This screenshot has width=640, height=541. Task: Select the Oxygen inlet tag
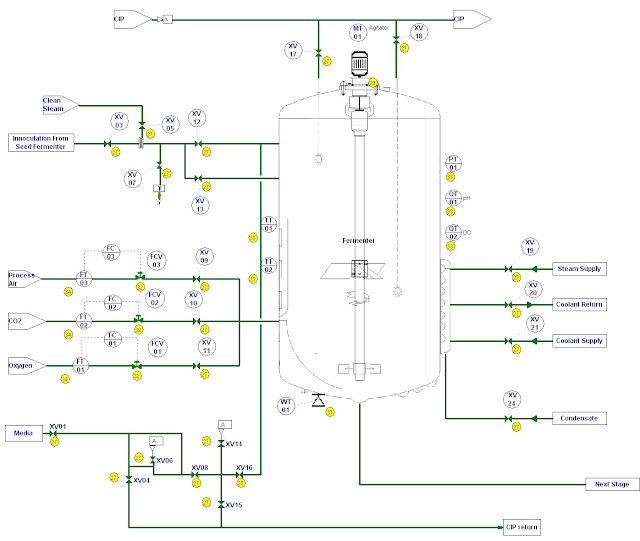click(27, 365)
